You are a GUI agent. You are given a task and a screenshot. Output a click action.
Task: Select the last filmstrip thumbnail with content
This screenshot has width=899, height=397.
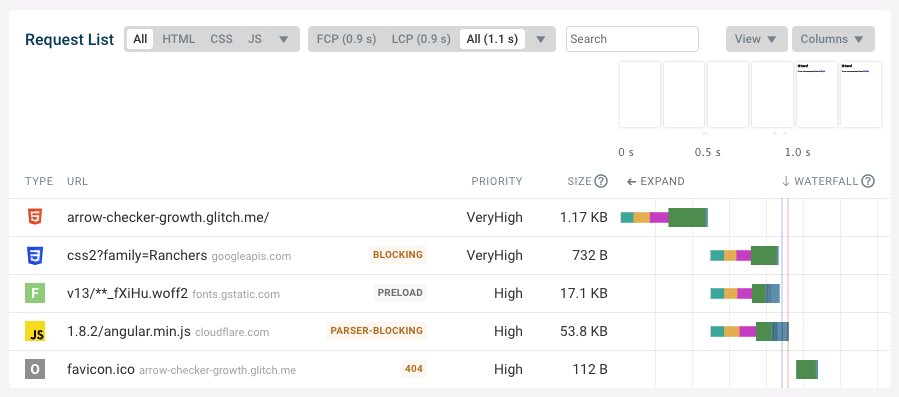click(861, 95)
